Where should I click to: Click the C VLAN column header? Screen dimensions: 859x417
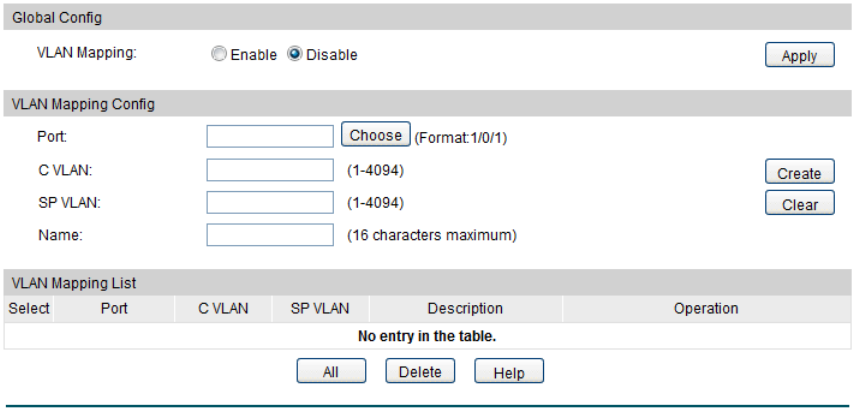coord(223,309)
